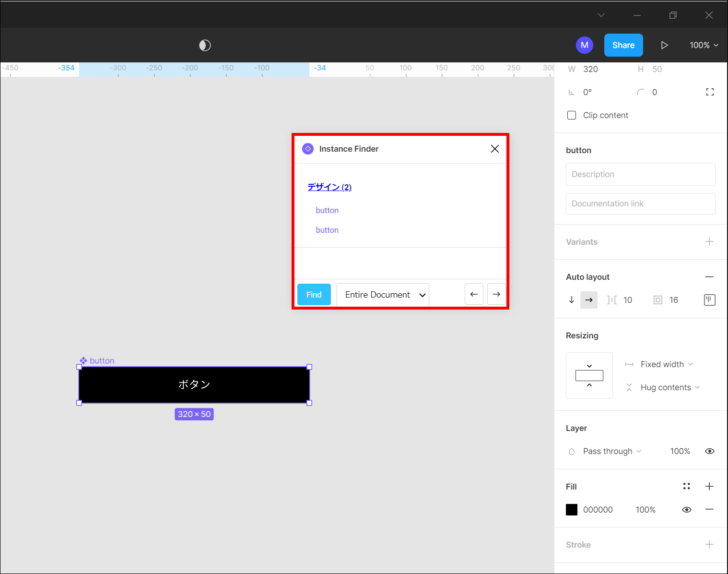Viewport: 728px width, 574px height.
Task: Click the Share button
Action: tap(623, 45)
